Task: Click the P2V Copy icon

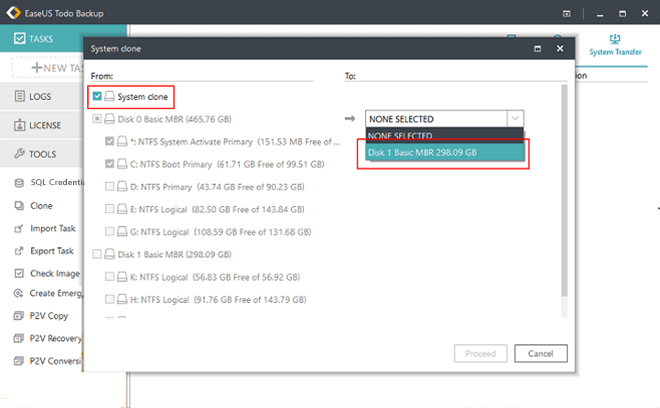Action: tap(19, 316)
